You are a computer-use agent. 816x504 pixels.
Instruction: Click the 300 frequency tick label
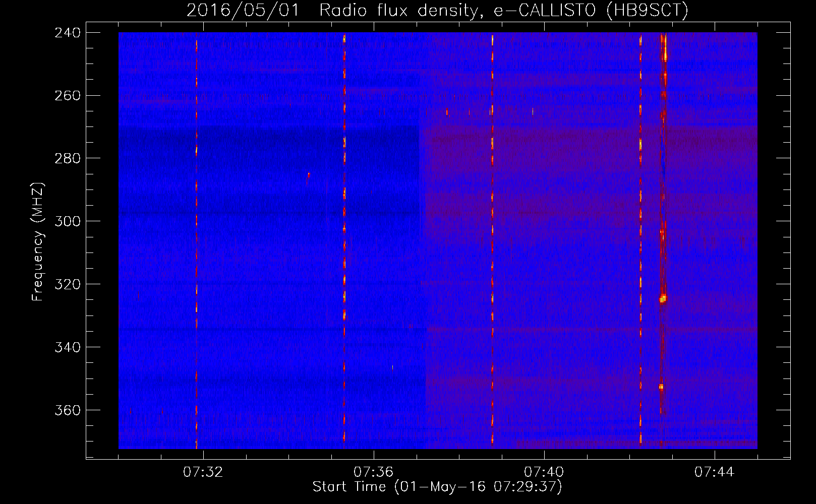click(68, 222)
